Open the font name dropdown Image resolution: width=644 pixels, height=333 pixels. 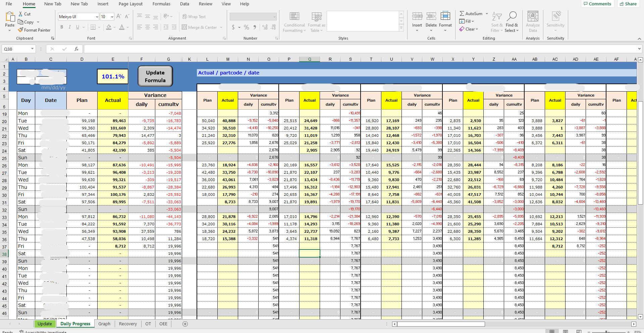97,17
